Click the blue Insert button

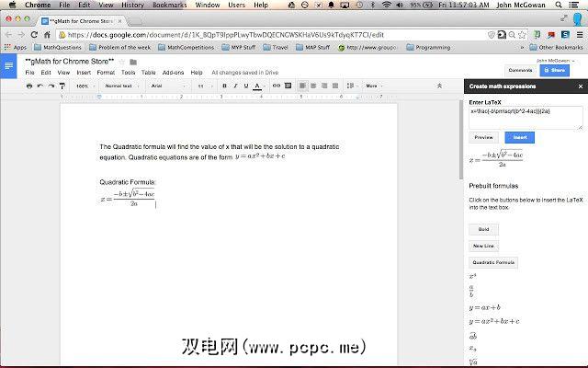coord(520,137)
